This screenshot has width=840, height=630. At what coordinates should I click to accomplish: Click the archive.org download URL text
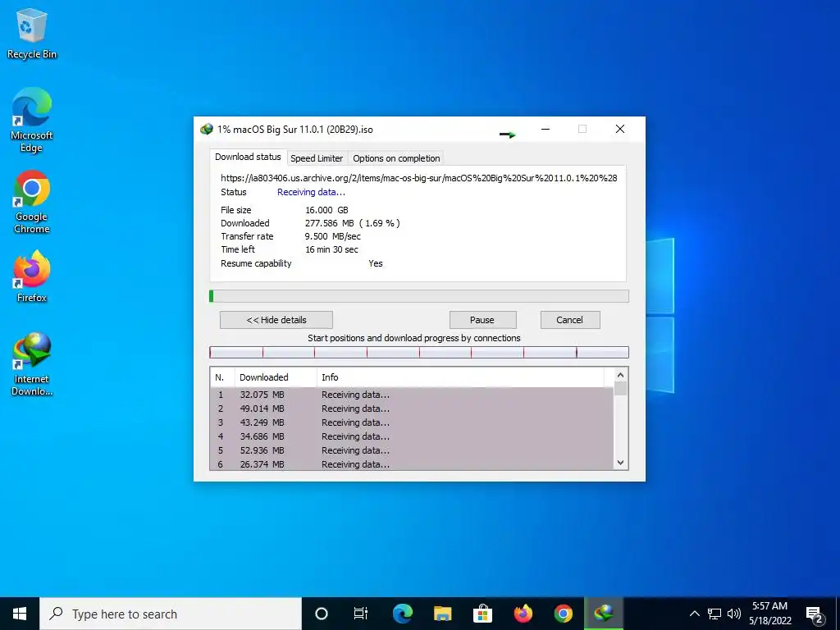pyautogui.click(x=419, y=178)
